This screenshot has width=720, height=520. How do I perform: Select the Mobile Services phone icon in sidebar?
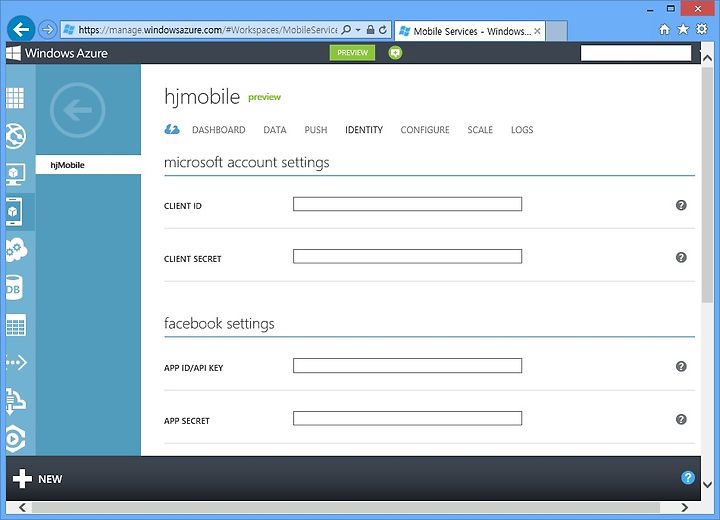click(14, 212)
